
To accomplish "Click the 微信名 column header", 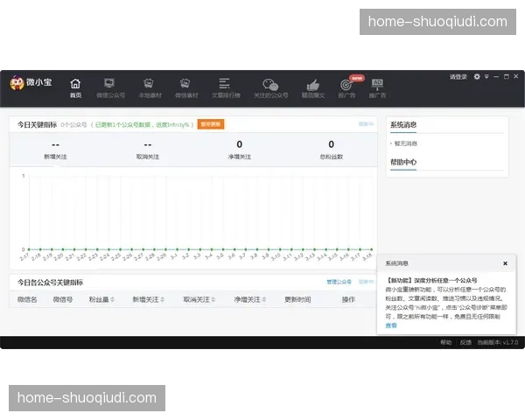I will pyautogui.click(x=27, y=299).
